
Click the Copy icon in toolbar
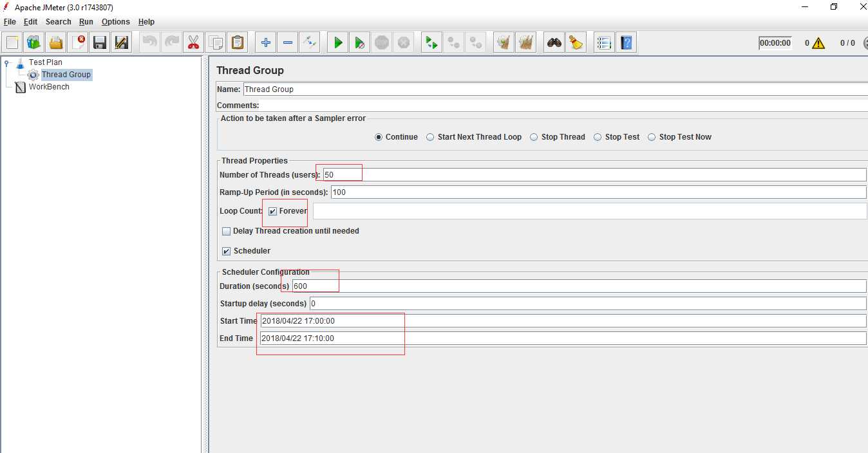[216, 43]
